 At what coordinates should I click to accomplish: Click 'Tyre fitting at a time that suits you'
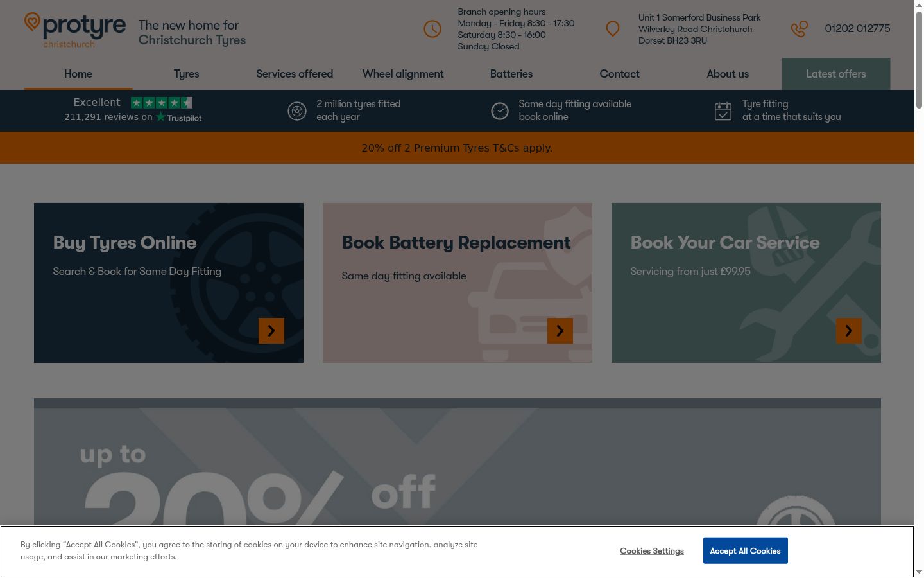(x=791, y=110)
